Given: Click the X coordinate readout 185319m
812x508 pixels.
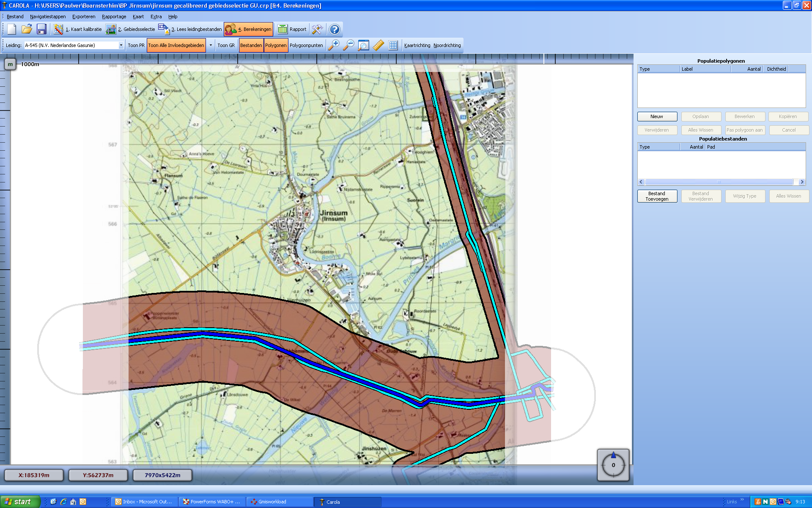Looking at the screenshot, I should coord(34,475).
